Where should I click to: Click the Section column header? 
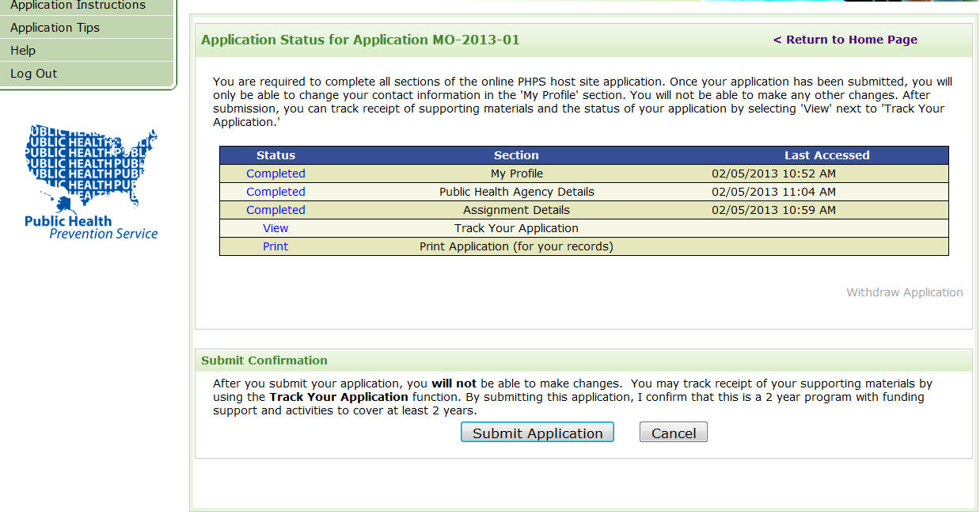pyautogui.click(x=516, y=155)
